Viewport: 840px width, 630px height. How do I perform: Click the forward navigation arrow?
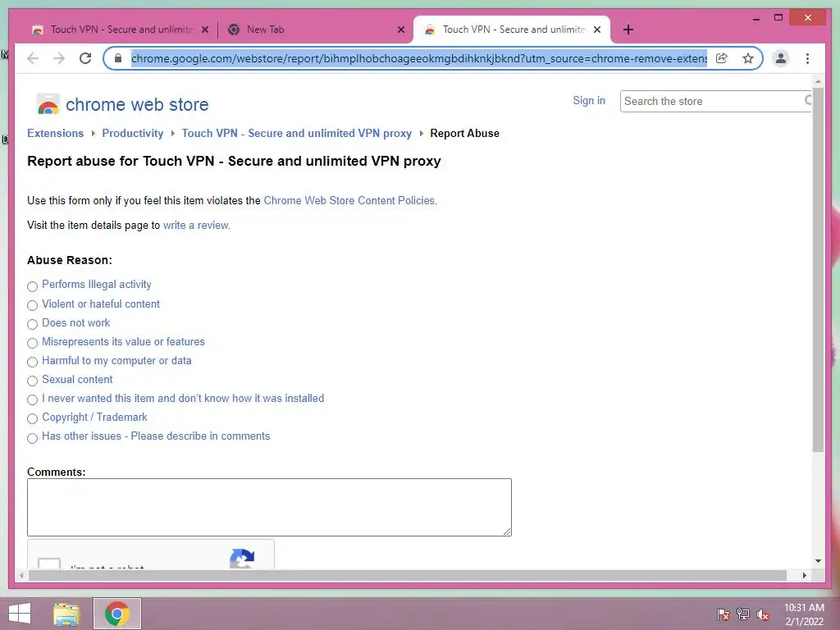59,58
